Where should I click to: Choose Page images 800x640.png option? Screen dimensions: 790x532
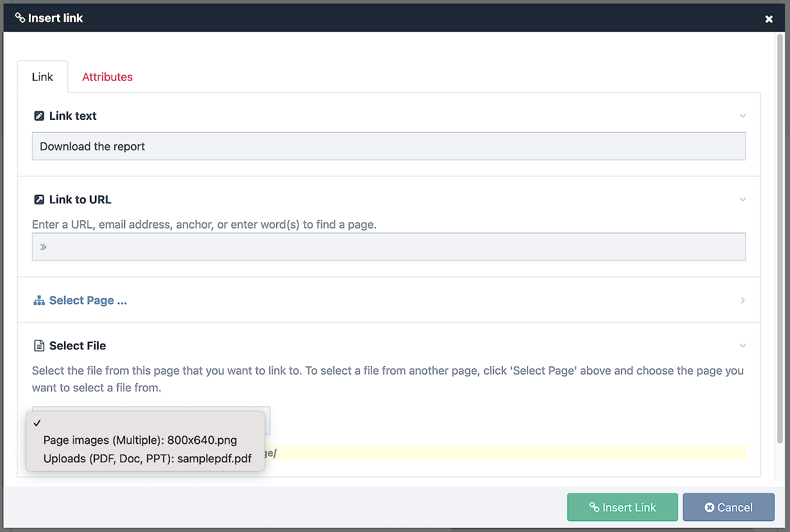[140, 440]
